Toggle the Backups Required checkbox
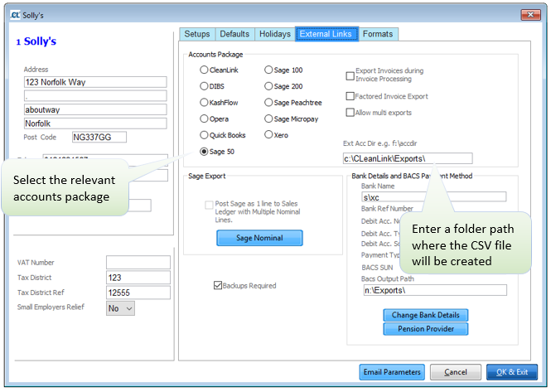The image size is (551, 392). 218,285
